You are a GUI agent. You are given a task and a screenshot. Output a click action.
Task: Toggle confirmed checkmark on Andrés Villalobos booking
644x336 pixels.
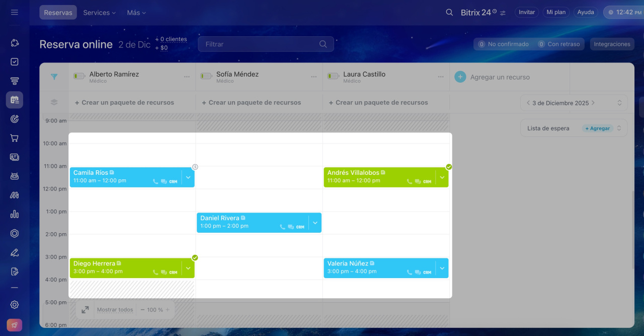coord(449,167)
